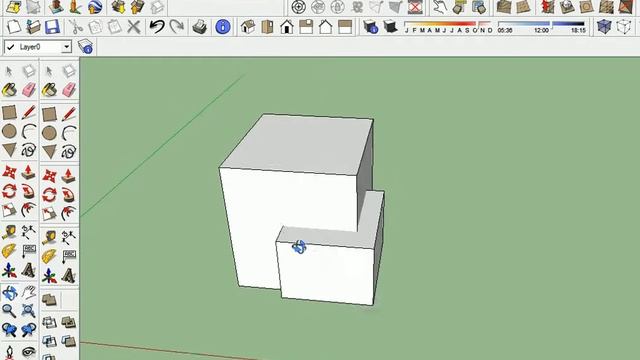This screenshot has width=640, height=360.
Task: Open the Photo Textures tool
Action: [x=76, y=7]
